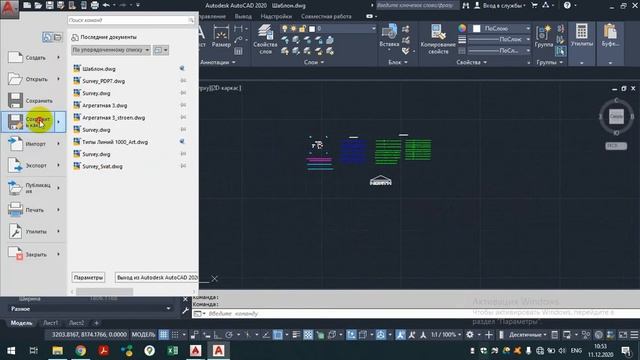Select Размер dimension tool
The width and height of the screenshot is (640, 360).
pyautogui.click(x=221, y=36)
